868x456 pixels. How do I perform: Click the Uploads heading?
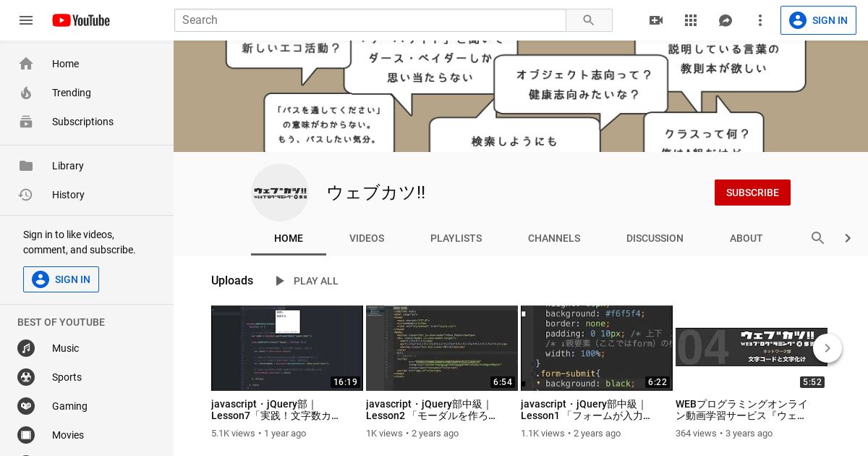232,280
